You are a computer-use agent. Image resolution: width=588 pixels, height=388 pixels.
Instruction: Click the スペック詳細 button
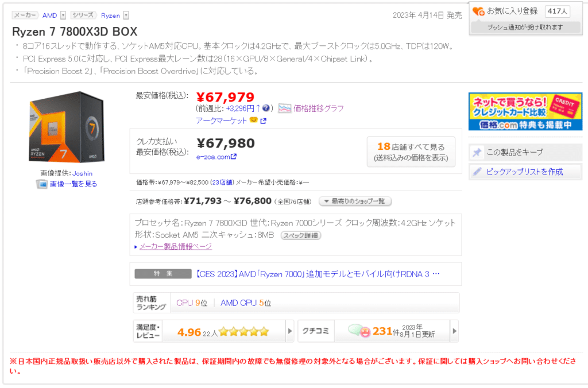click(x=301, y=235)
